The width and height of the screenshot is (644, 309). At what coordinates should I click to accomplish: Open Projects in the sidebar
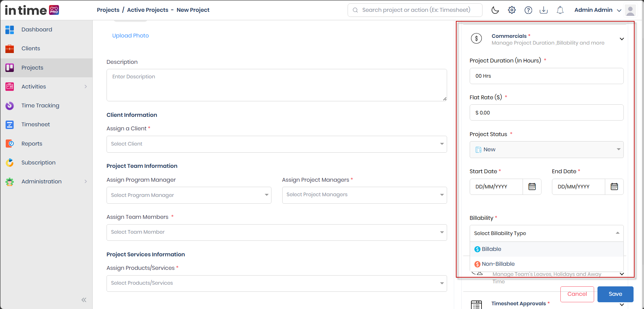pos(47,68)
